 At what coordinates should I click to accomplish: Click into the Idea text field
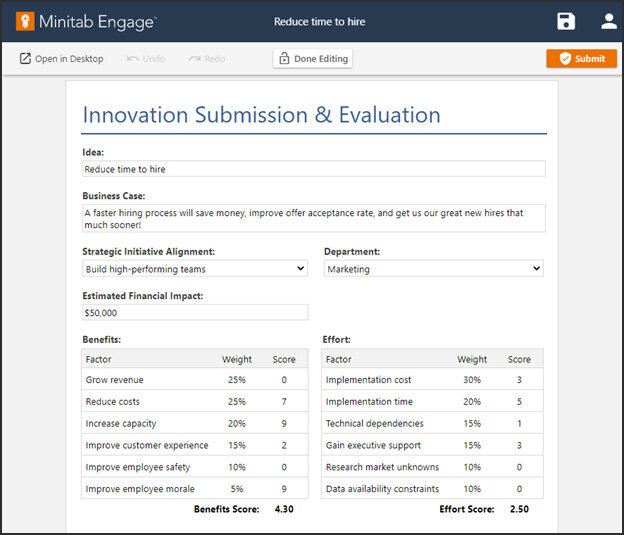coord(313,170)
